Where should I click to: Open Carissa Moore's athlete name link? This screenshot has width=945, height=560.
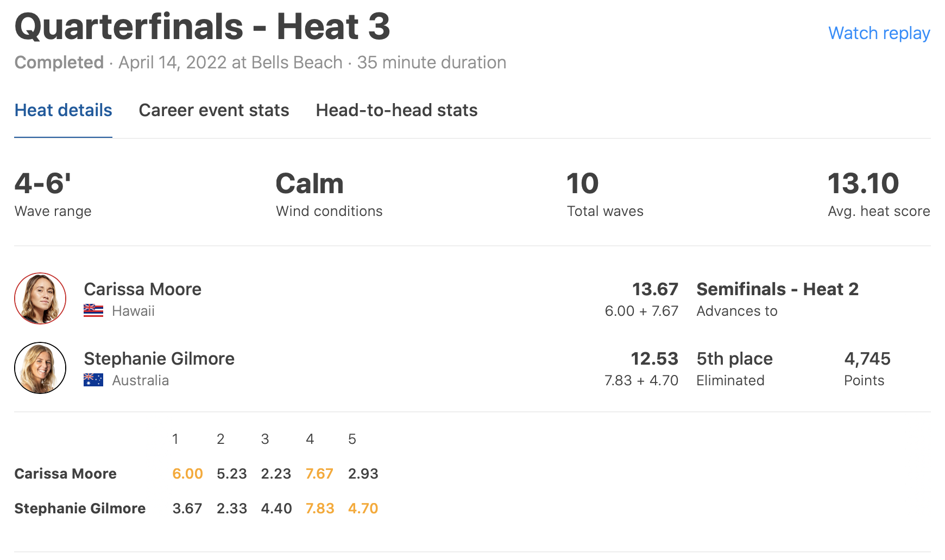pos(142,289)
